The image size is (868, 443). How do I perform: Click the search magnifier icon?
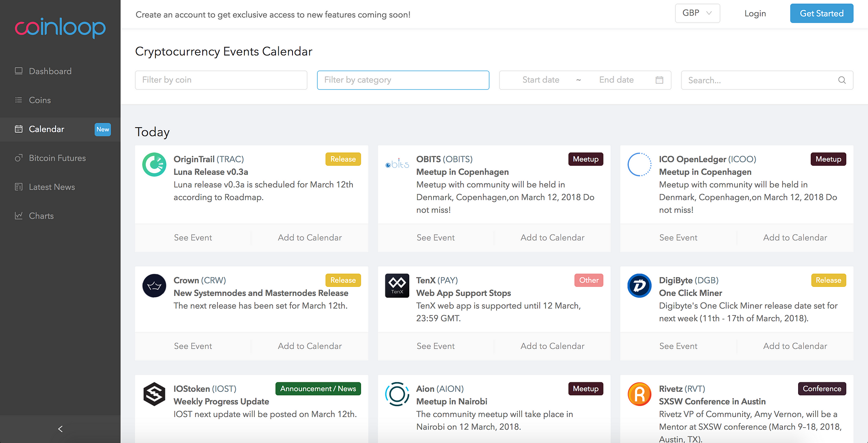point(842,80)
